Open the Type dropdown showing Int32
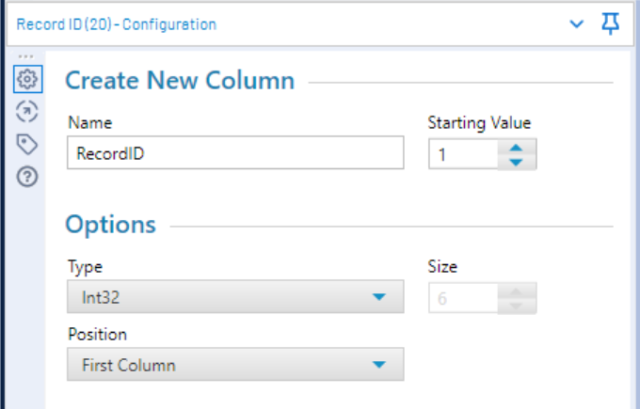The width and height of the screenshot is (640, 409). (236, 297)
